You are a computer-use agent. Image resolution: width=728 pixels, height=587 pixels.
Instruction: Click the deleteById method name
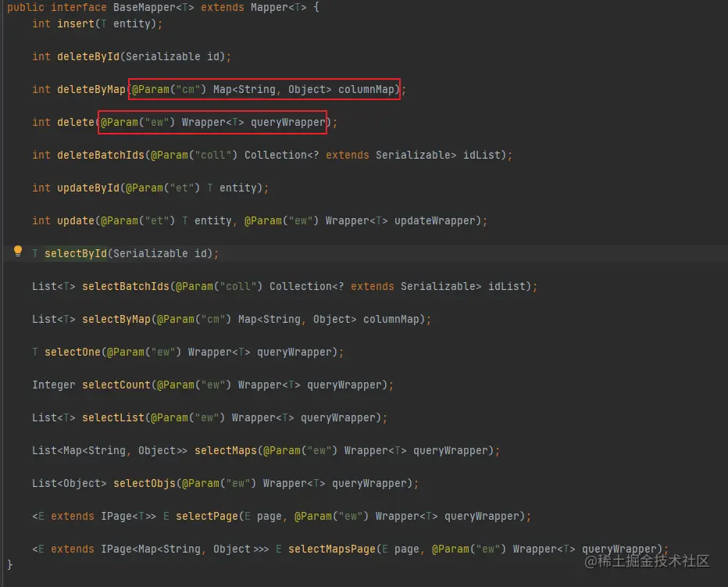(88, 57)
